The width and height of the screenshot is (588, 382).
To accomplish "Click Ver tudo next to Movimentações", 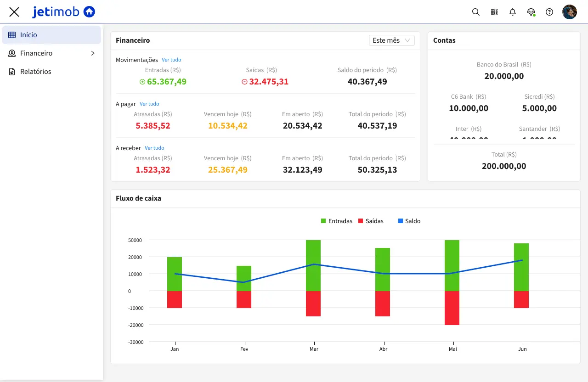I will click(x=171, y=60).
